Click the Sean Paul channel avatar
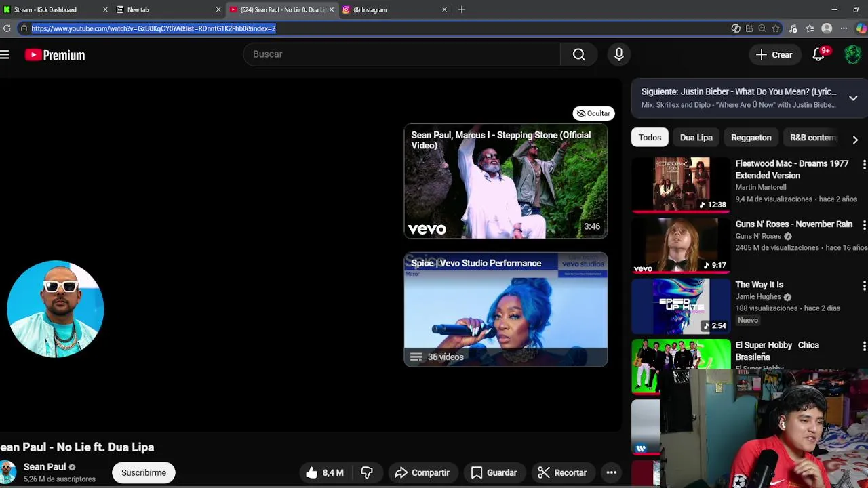The height and width of the screenshot is (488, 868). [x=8, y=472]
